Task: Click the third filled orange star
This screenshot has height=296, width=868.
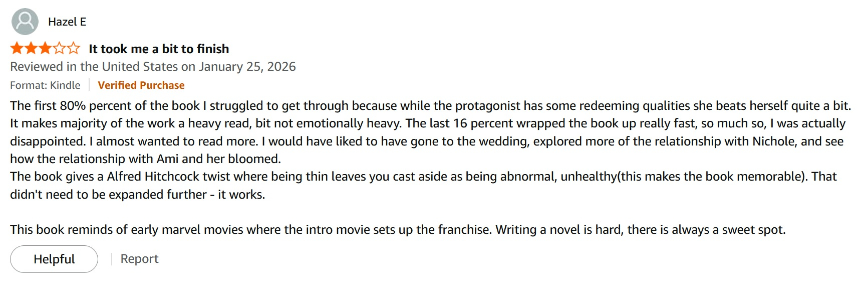Action: [45, 49]
